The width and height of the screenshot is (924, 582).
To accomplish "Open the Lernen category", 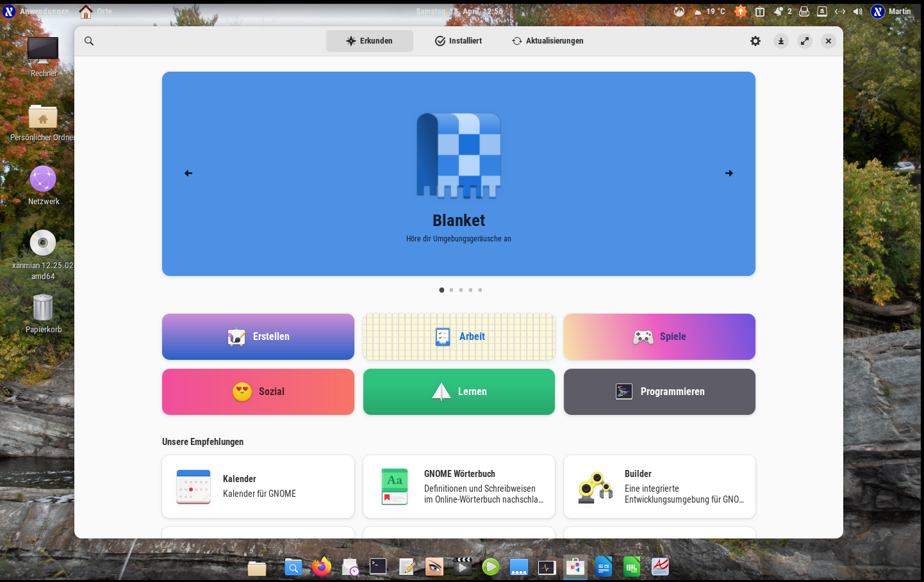I will pyautogui.click(x=459, y=392).
